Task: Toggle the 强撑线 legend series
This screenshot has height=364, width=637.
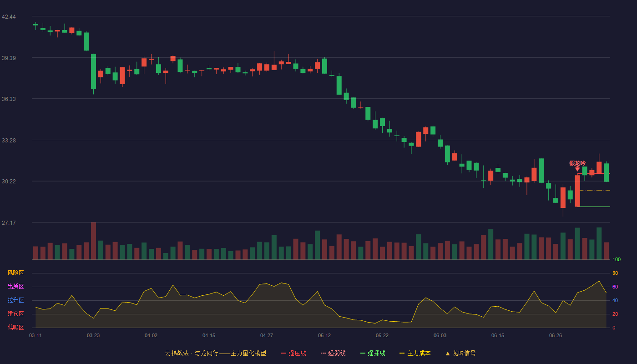Action: pos(373,353)
